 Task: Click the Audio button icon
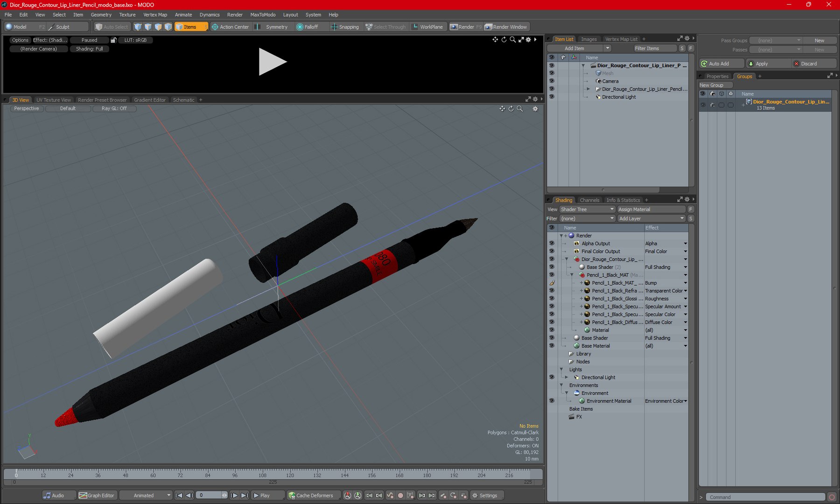[47, 496]
